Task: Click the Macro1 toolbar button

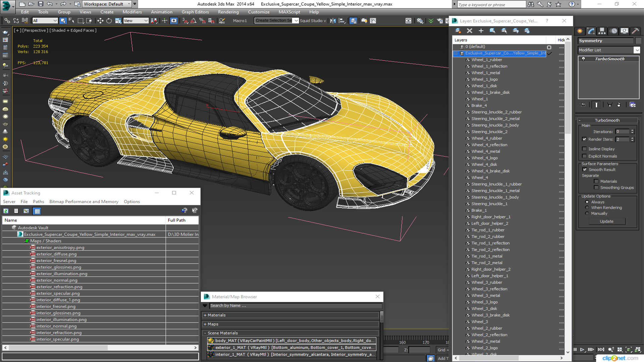Action: click(240, 21)
